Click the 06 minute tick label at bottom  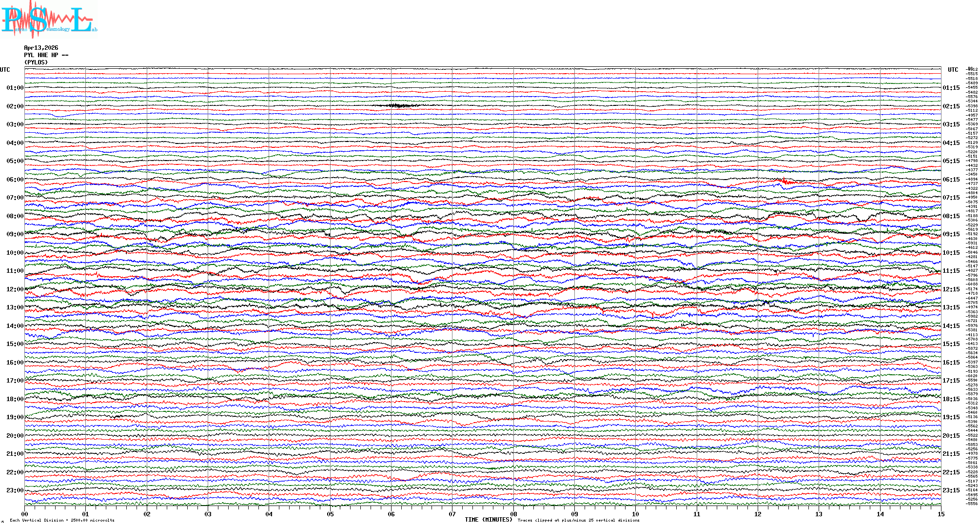(391, 514)
